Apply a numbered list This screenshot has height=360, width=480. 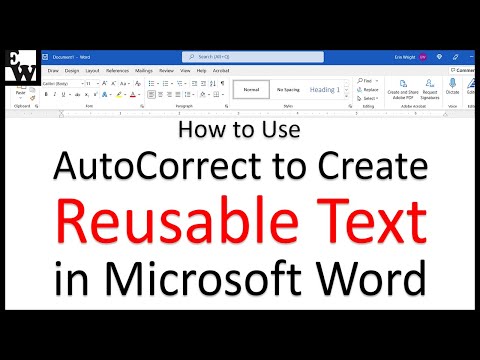coord(165,83)
